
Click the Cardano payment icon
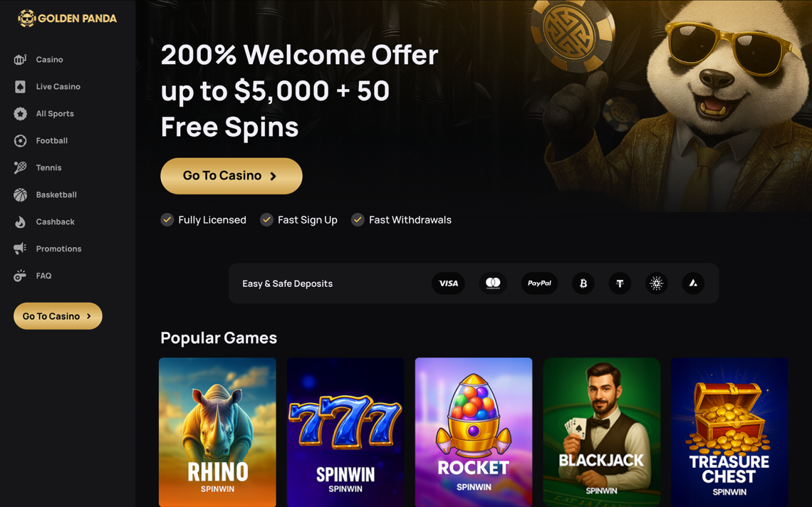tap(656, 283)
